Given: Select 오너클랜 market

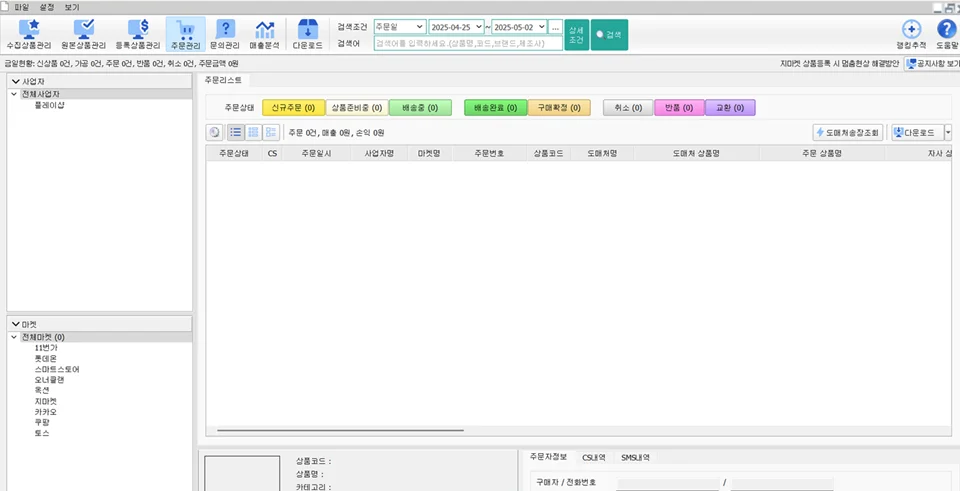Looking at the screenshot, I should click(x=50, y=380).
